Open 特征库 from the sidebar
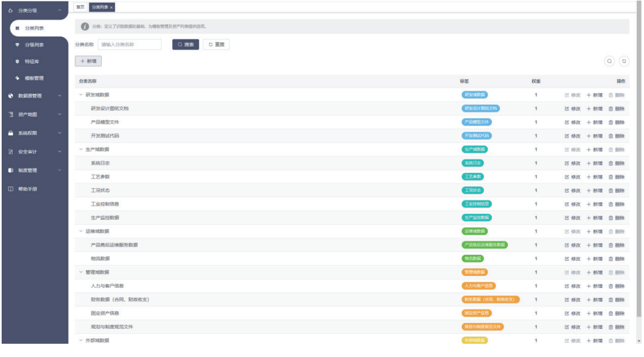Viewport: 644px width, 357px height. tap(32, 61)
